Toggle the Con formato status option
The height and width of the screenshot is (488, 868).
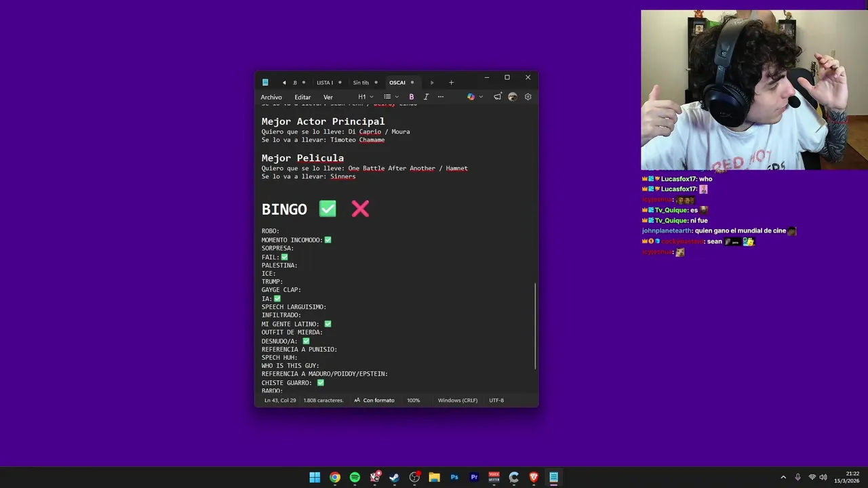click(x=374, y=401)
